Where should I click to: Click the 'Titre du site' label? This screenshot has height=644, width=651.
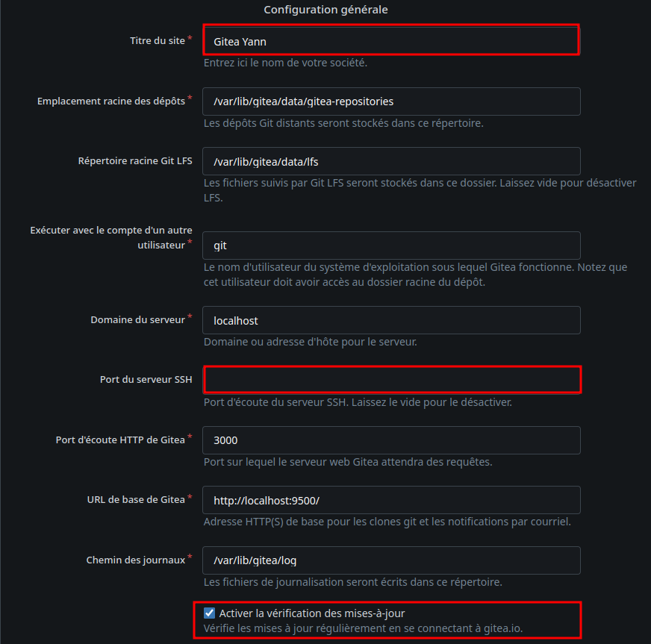click(157, 40)
